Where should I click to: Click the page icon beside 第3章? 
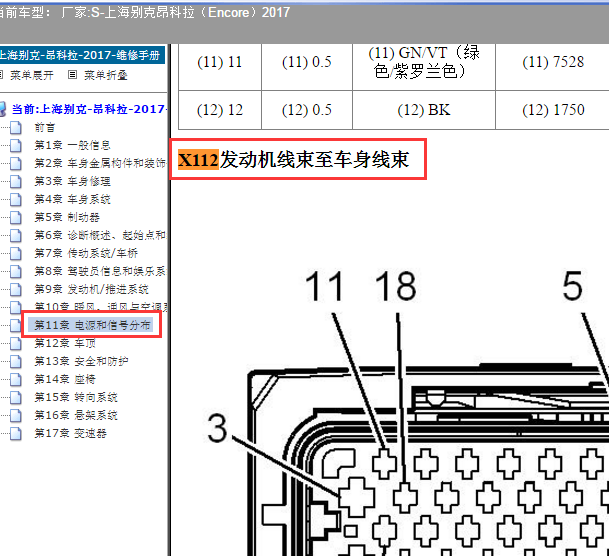click(x=16, y=181)
